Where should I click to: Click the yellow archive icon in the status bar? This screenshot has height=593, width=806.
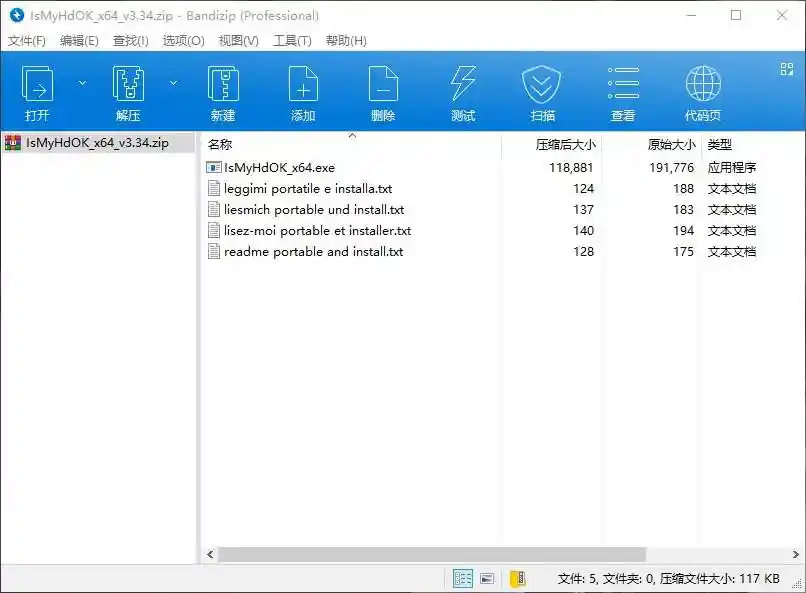(517, 578)
